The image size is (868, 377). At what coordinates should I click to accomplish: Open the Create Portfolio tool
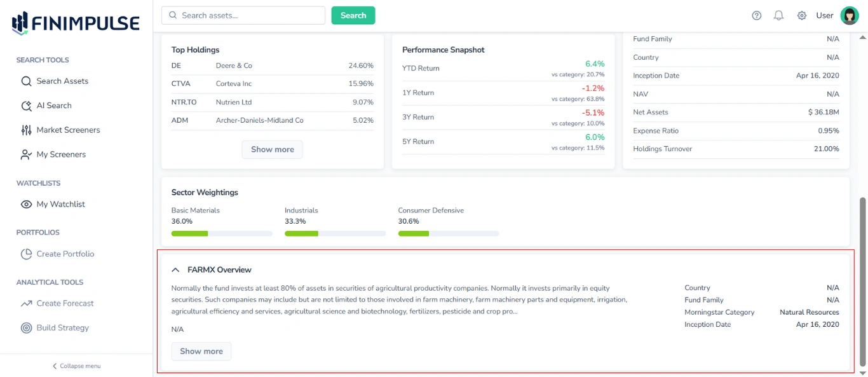tap(64, 254)
